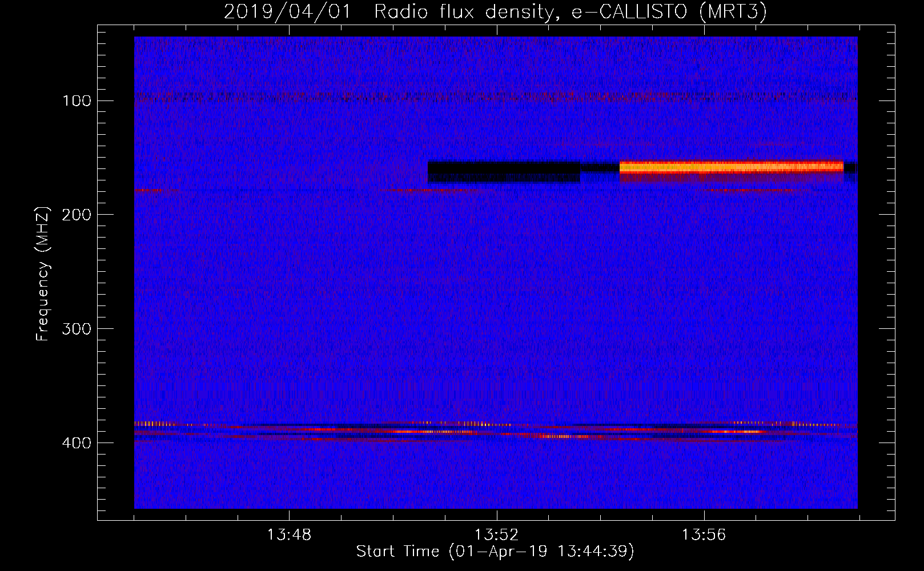Click the 100 frequency tick label
Viewport: 924px width, 571px height.
point(77,101)
